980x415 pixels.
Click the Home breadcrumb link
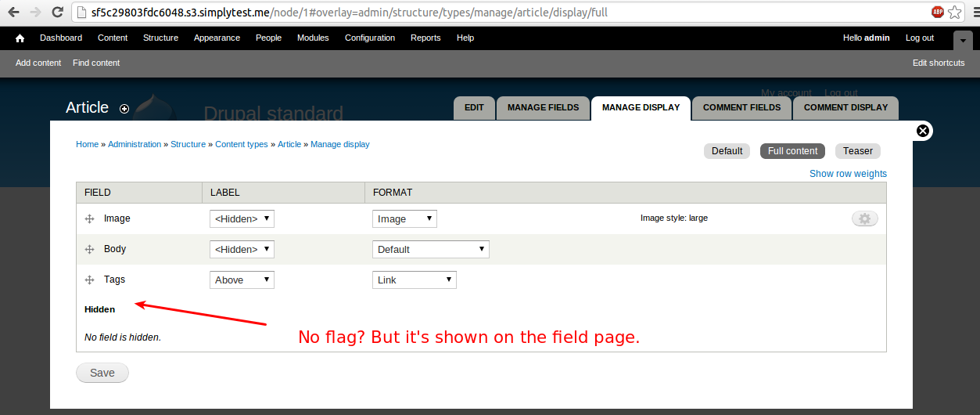click(87, 145)
